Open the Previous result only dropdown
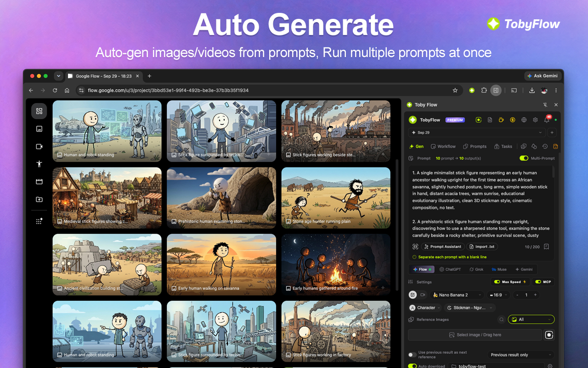Viewport: 588px width, 368px height. tap(520, 355)
